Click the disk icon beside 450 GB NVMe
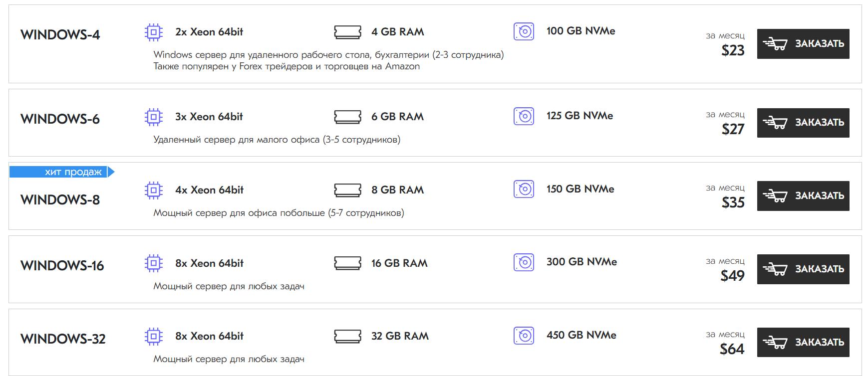 pos(524,336)
